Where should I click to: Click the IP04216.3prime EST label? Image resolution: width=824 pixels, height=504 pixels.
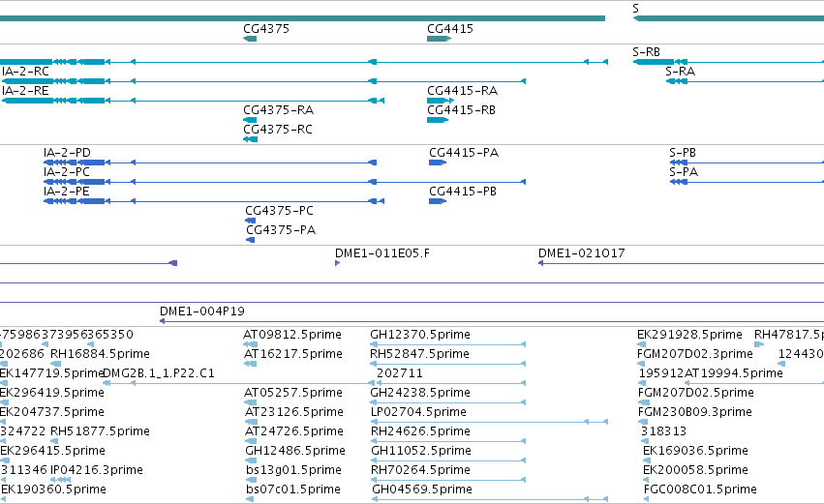(x=97, y=470)
